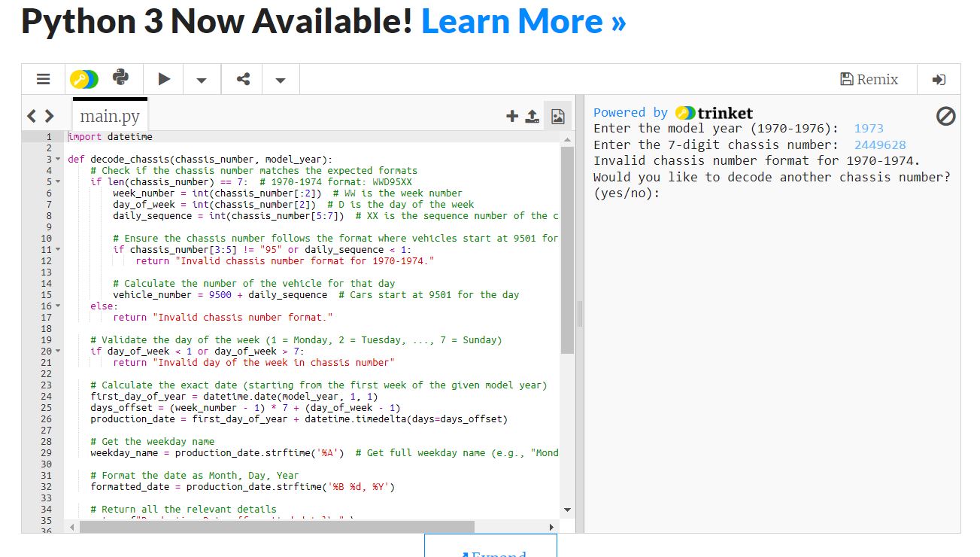Fold the if block on line 5
The width and height of the screenshot is (980, 557).
[x=59, y=182]
